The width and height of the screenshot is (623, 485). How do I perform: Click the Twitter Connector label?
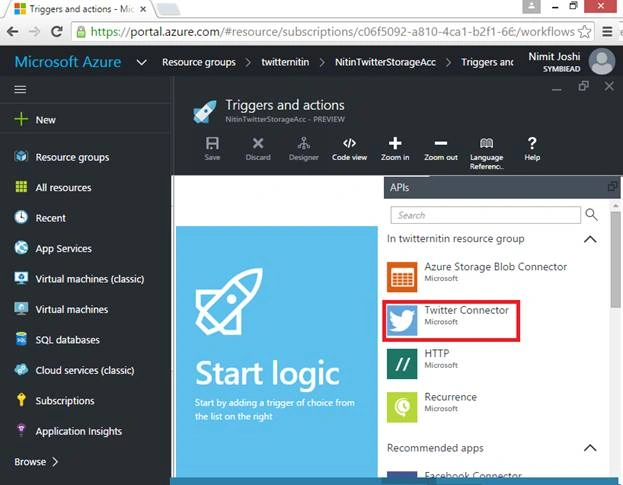pos(466,310)
